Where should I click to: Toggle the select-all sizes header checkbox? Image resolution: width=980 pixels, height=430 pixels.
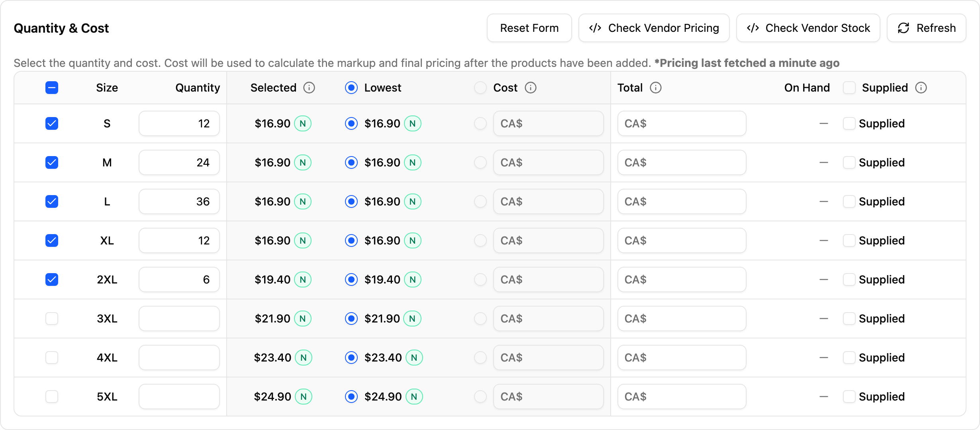tap(52, 88)
